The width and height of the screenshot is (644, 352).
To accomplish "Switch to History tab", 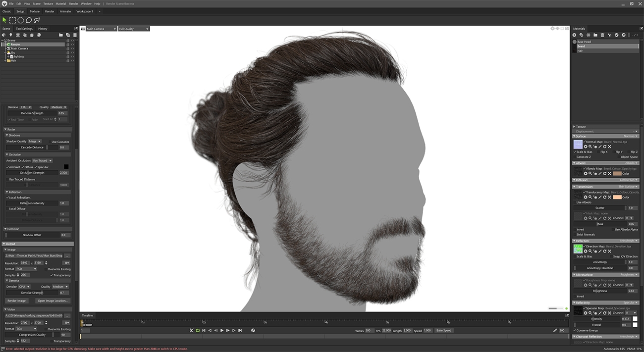I will (x=43, y=29).
